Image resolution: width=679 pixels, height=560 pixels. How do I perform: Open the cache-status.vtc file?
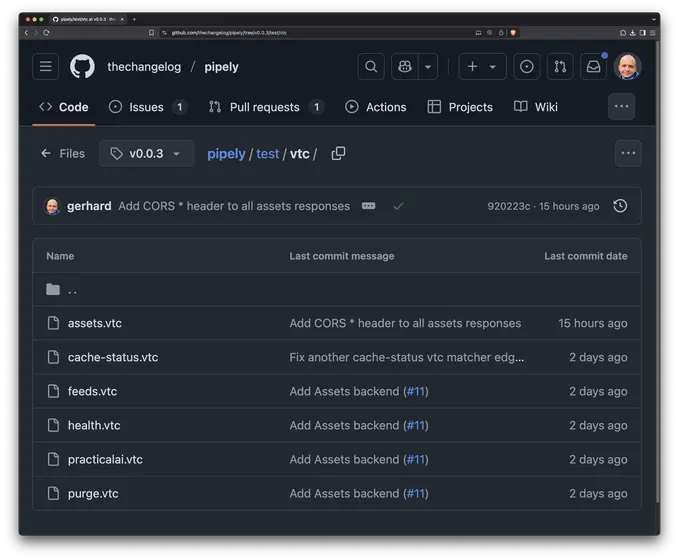(113, 357)
